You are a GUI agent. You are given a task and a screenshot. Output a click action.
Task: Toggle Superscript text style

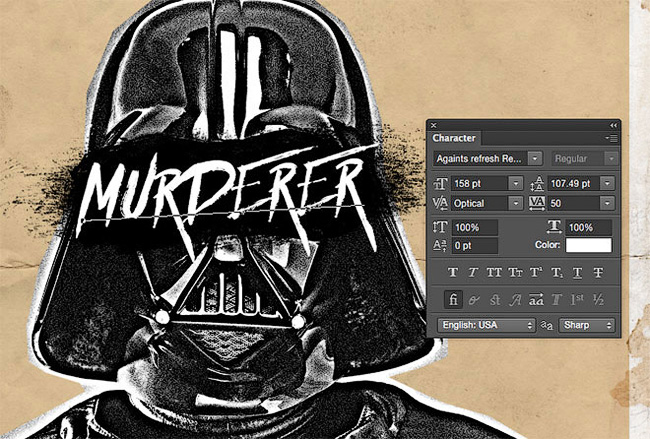click(536, 272)
